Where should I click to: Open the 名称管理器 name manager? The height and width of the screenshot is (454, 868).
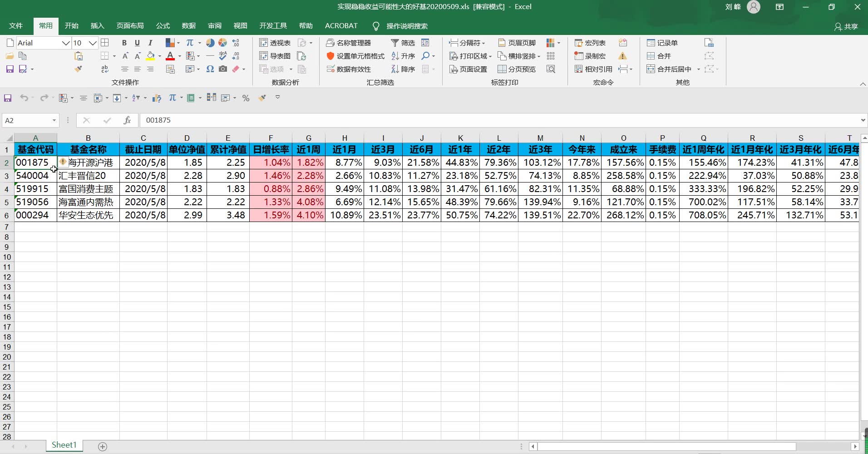click(x=349, y=43)
